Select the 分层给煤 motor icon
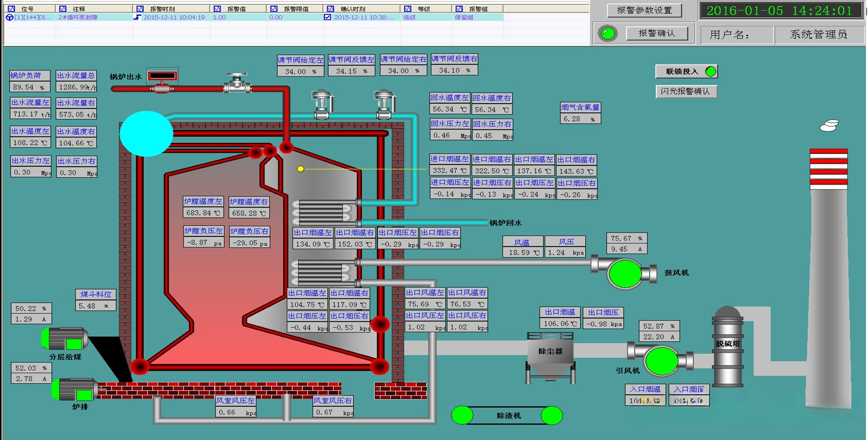 pos(65,339)
